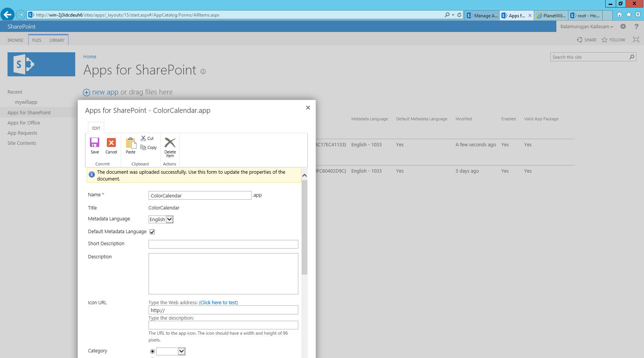This screenshot has width=644, height=358.
Task: Sort by Valid App Package header
Action: pyautogui.click(x=541, y=119)
